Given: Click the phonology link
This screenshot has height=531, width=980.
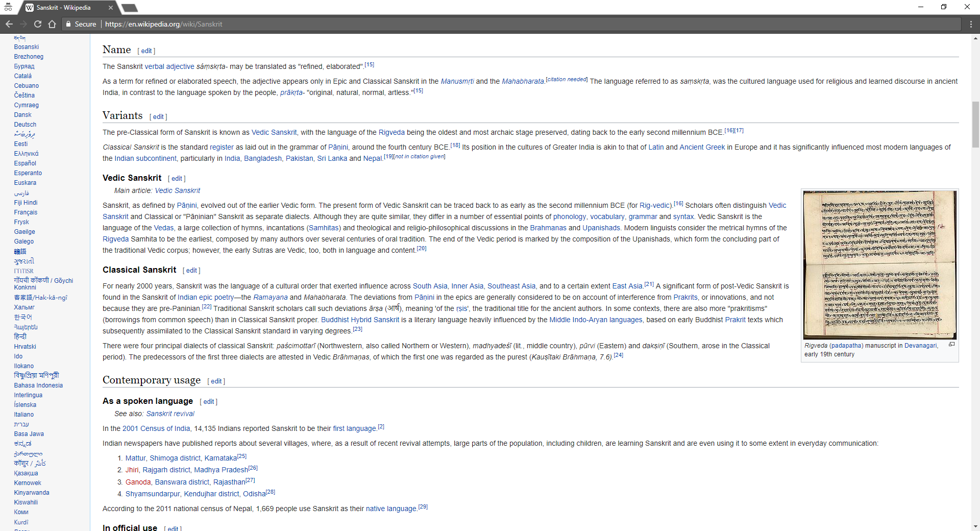Looking at the screenshot, I should tap(570, 216).
